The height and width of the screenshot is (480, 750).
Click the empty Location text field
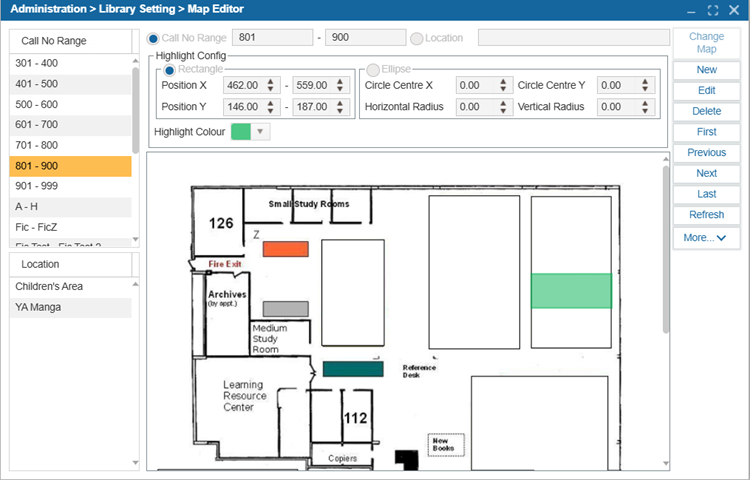tap(574, 37)
